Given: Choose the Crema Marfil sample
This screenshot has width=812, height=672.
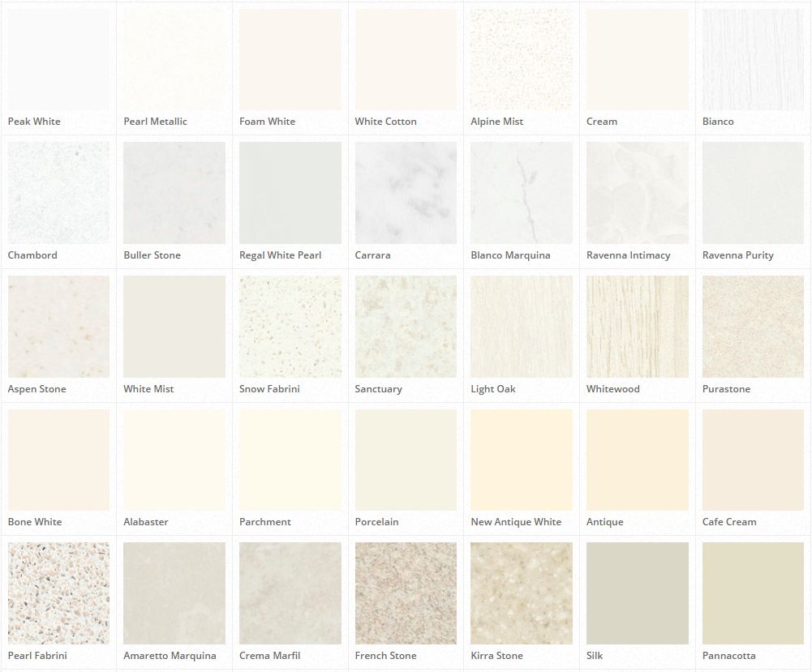Looking at the screenshot, I should click(290, 593).
